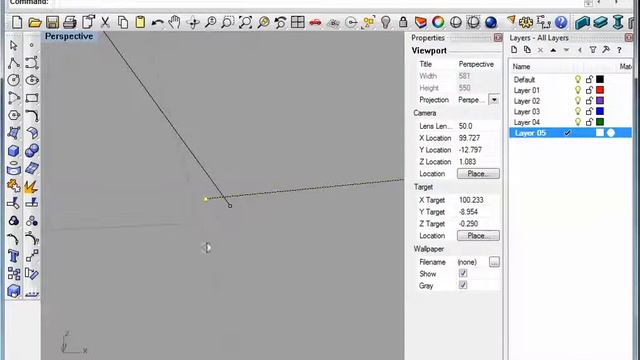Viewport: 640px width, 360px height.
Task: Select the Polyline tool in left toolbox
Action: pyautogui.click(x=13, y=63)
